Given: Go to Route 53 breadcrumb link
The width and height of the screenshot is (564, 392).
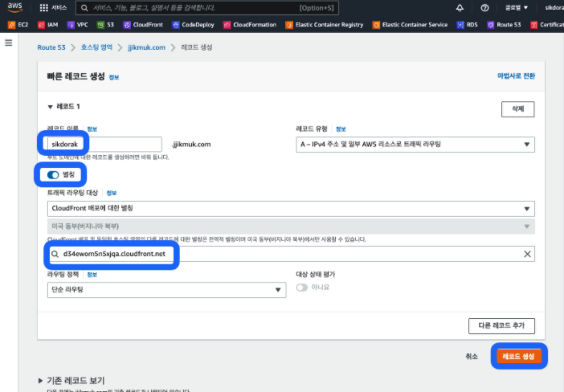Looking at the screenshot, I should (51, 47).
